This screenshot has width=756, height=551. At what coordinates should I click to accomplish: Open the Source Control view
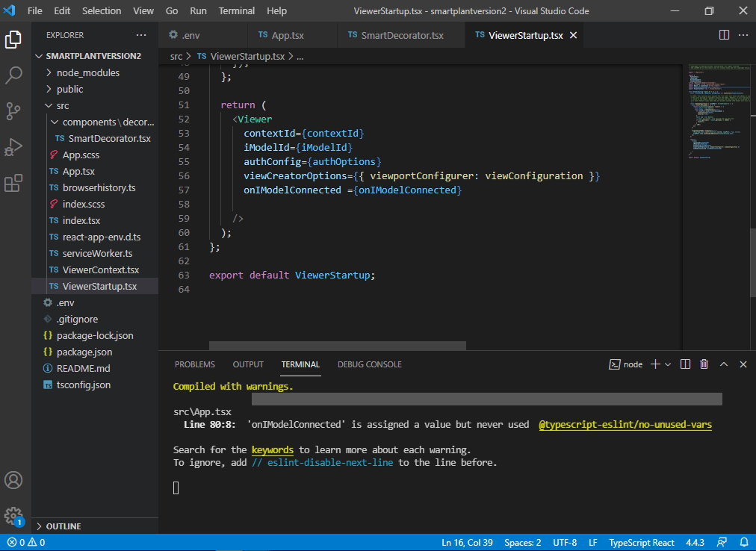pos(13,110)
